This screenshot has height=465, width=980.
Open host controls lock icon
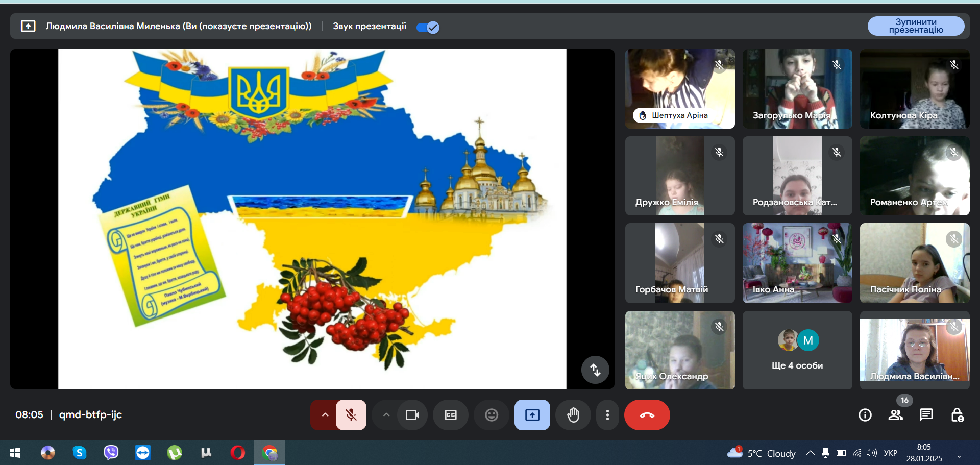957,415
